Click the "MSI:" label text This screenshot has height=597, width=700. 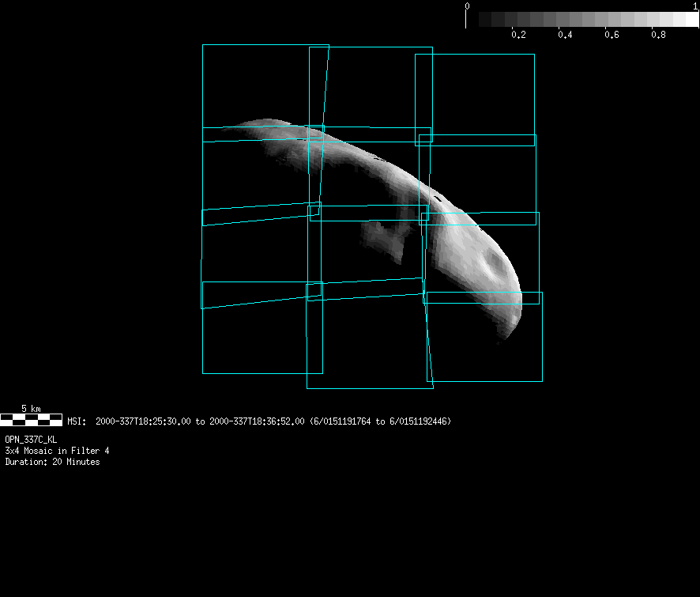(77, 421)
